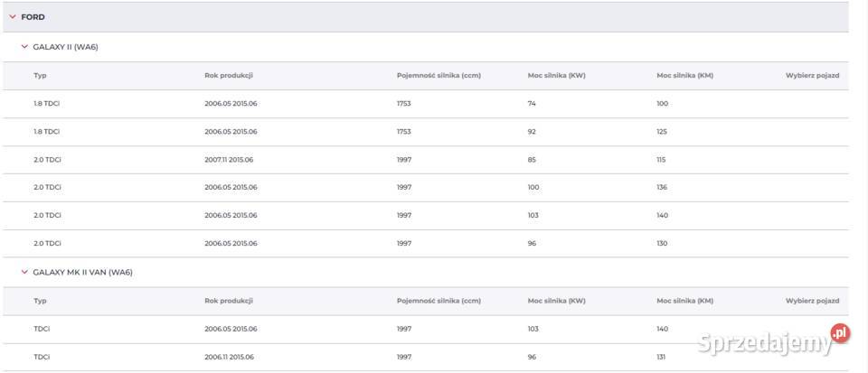This screenshot has width=868, height=373.
Task: Click the 1753 capacity in 100 KM row
Action: (x=403, y=104)
